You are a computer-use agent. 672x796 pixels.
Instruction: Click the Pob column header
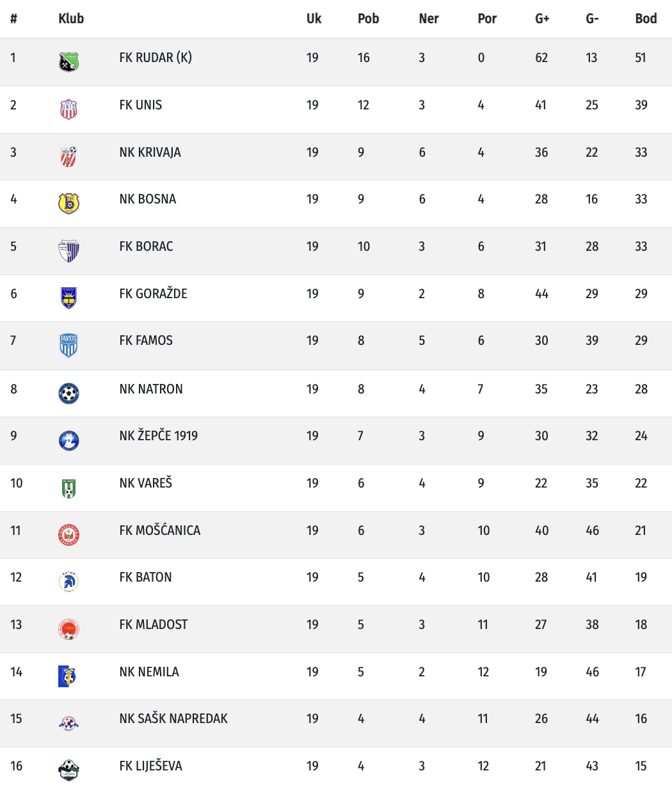[368, 19]
